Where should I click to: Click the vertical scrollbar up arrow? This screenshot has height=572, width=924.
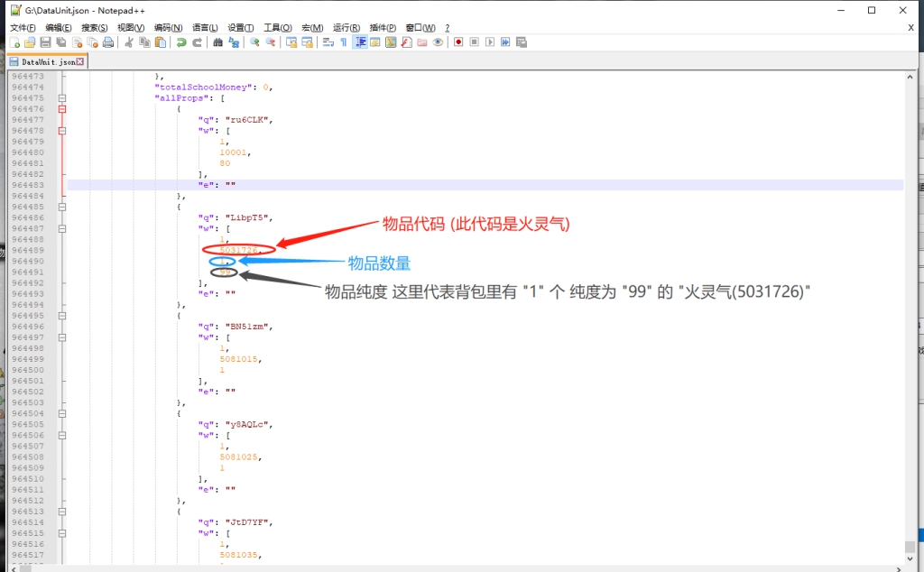click(x=910, y=78)
